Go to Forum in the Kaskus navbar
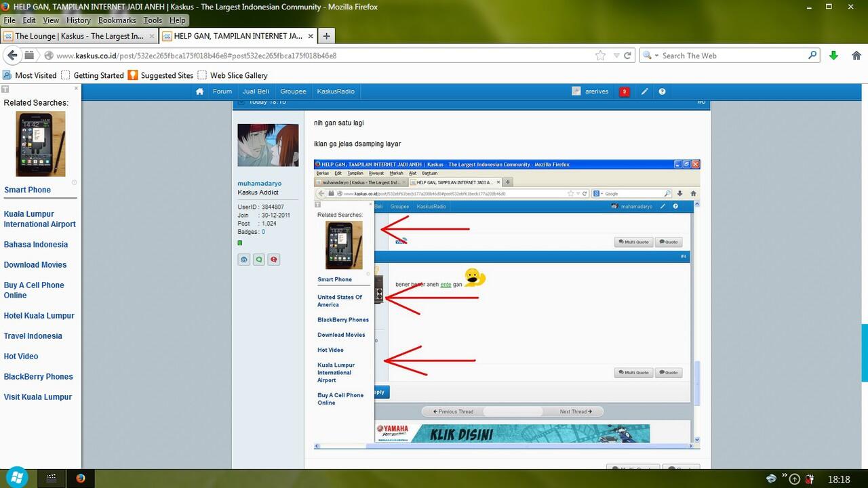The height and width of the screenshot is (488, 868). point(222,91)
